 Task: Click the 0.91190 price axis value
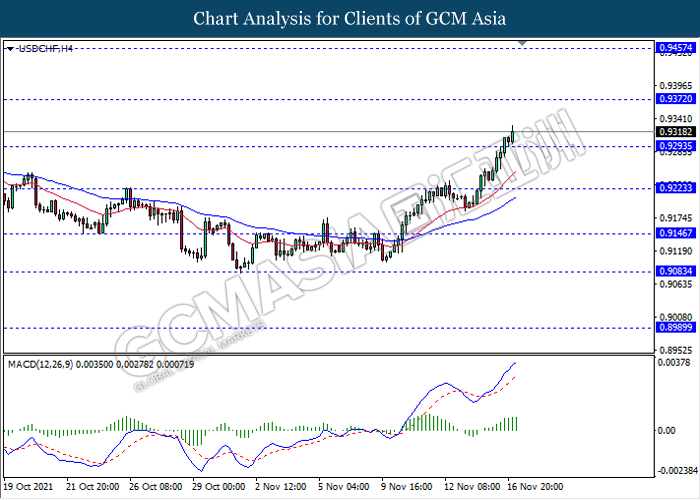[x=675, y=251]
